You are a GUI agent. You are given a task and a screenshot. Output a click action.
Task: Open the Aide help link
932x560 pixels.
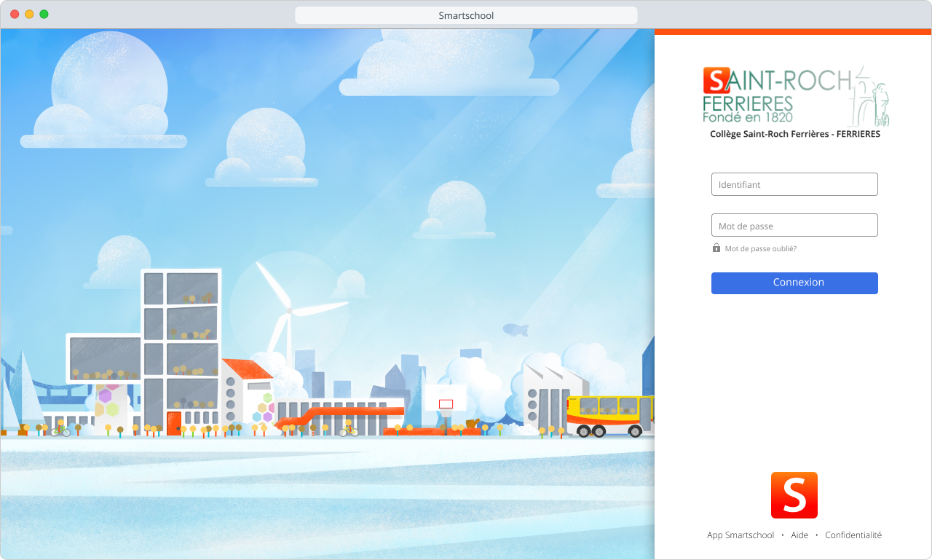click(799, 535)
